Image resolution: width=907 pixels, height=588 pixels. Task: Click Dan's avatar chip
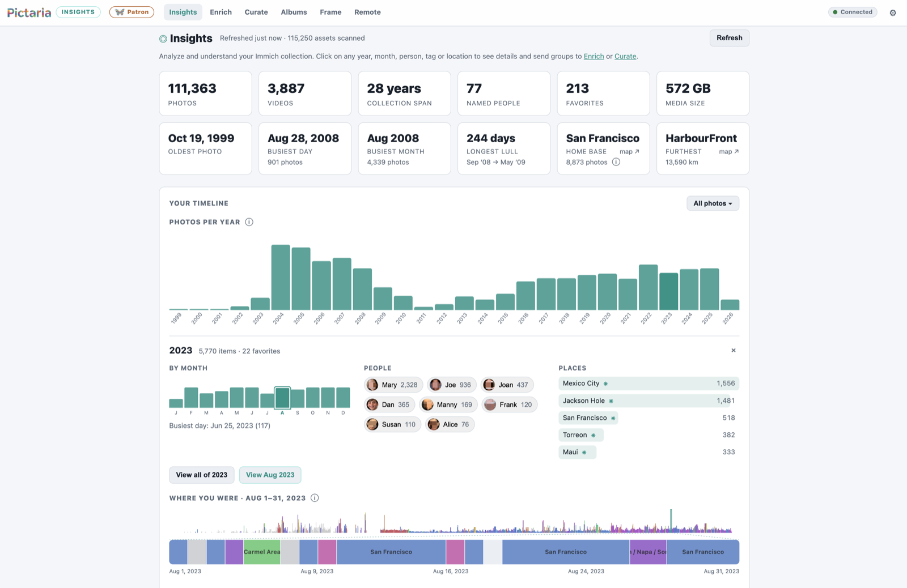[389, 404]
